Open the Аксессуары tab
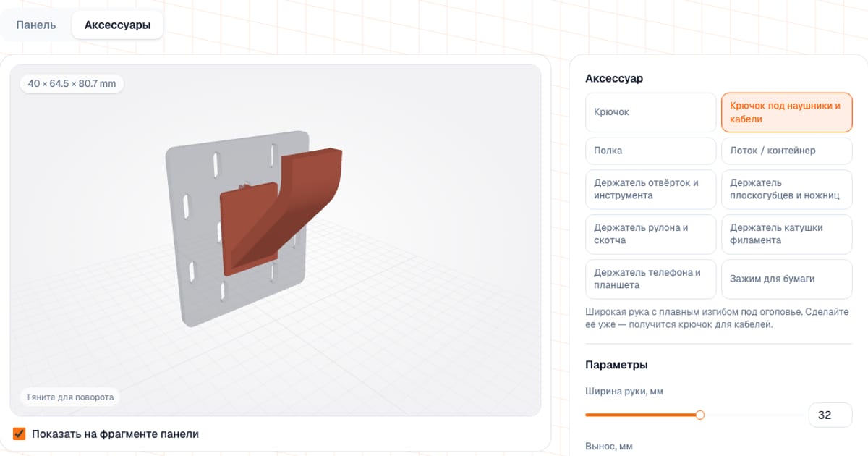The image size is (868, 456). coord(117,25)
